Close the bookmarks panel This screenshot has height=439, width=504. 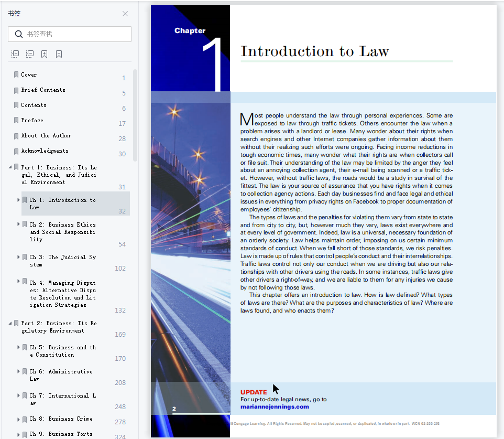[x=125, y=14]
